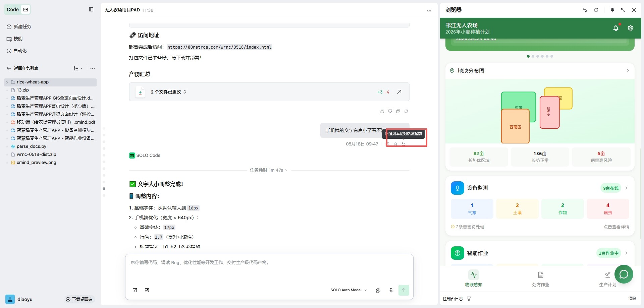Switch to the 处方作业 tab

[540, 279]
